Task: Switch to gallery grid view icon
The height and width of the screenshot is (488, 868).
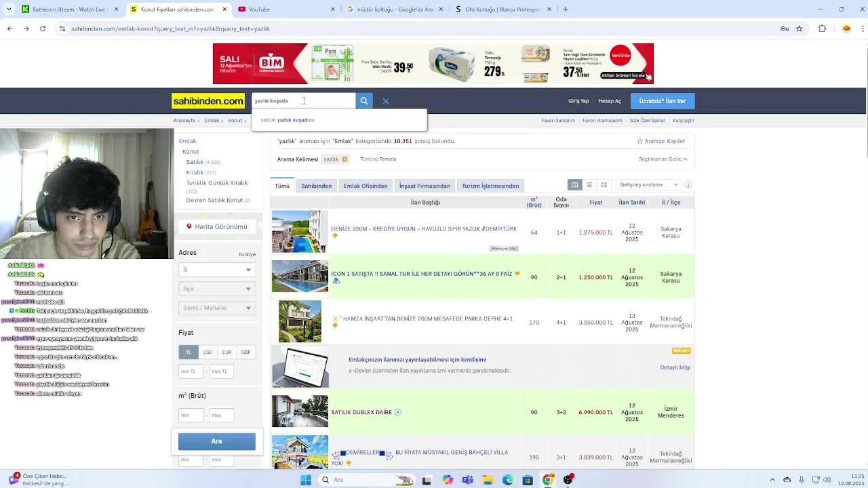Action: [604, 185]
